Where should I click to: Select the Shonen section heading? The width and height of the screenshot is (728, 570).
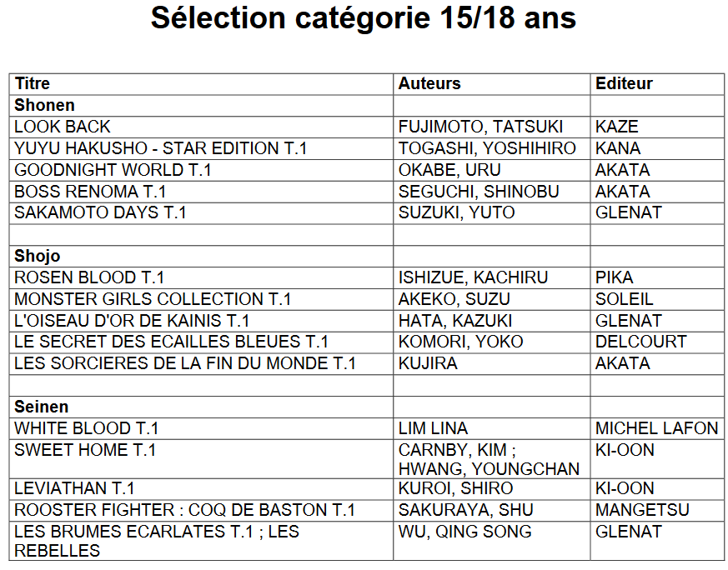44,105
